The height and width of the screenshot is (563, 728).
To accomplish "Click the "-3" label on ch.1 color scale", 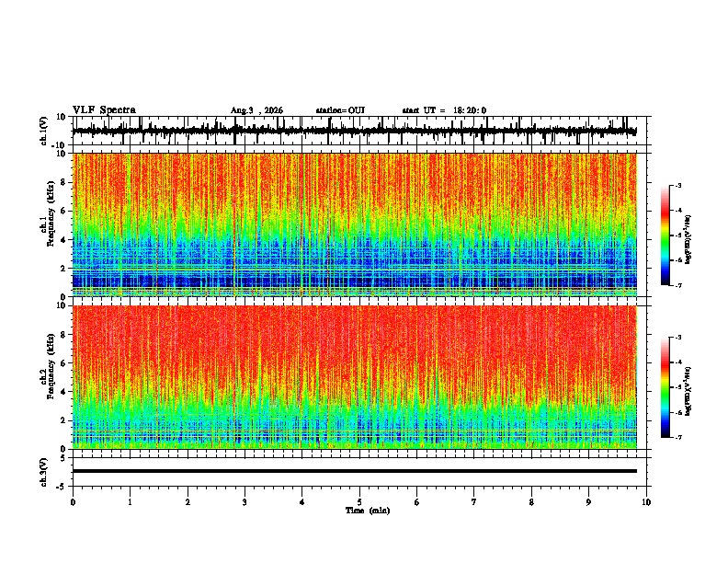I will [678, 186].
